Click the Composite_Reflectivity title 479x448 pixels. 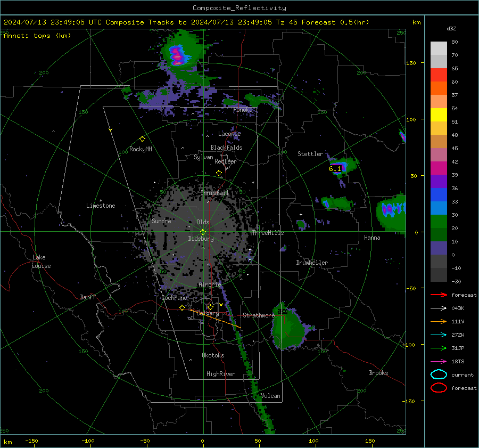(240, 8)
